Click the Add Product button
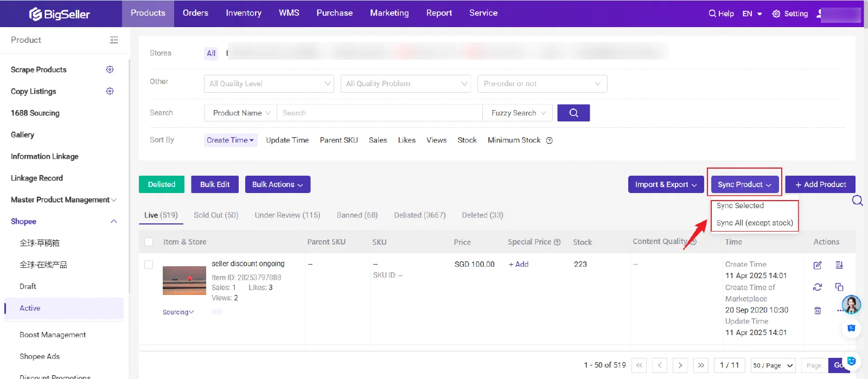868x379 pixels. [820, 184]
